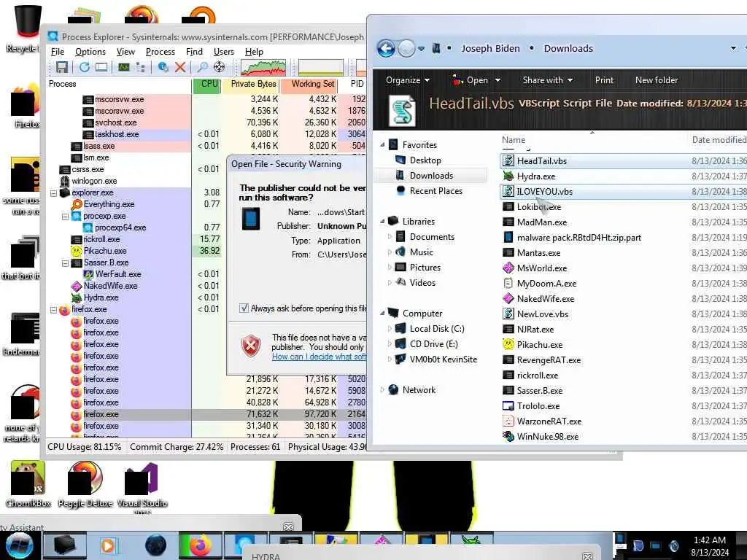Select Recent Places under Favorites
The image size is (747, 560).
click(x=436, y=191)
